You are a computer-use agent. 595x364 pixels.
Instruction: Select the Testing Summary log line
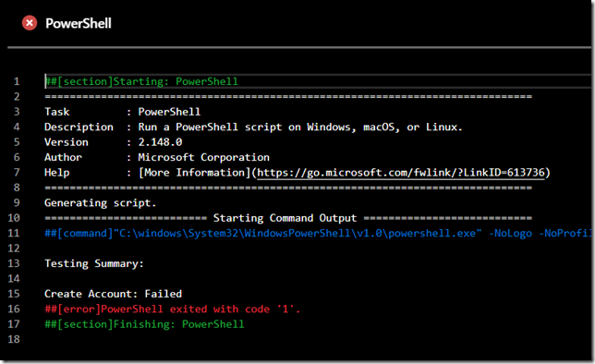click(x=94, y=263)
